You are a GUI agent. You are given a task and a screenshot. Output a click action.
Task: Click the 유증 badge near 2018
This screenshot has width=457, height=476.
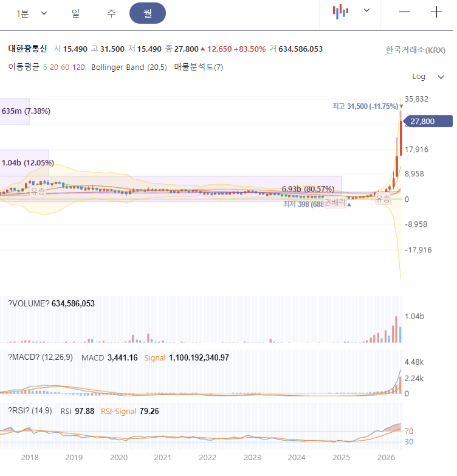[x=38, y=191]
